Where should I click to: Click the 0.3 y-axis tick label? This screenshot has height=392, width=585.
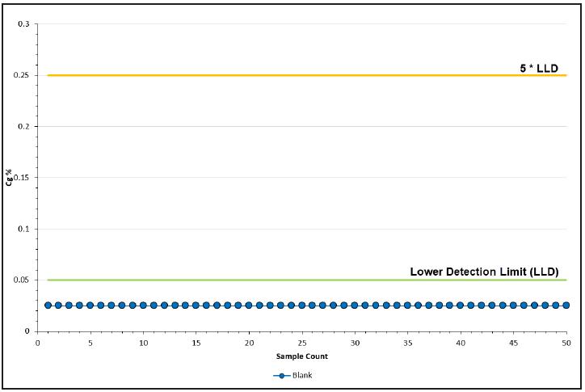point(23,24)
